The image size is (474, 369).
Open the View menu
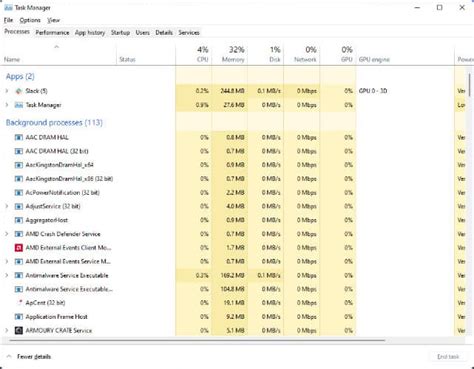(53, 20)
